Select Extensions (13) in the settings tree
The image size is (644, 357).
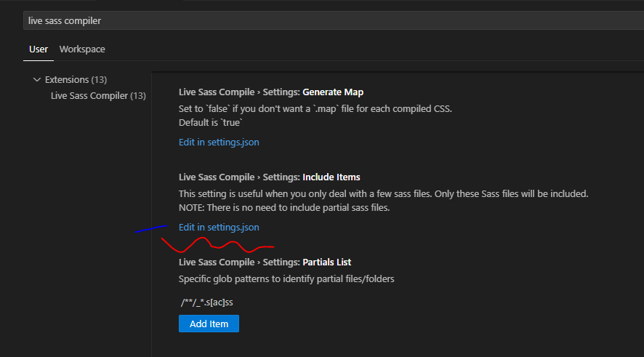76,79
